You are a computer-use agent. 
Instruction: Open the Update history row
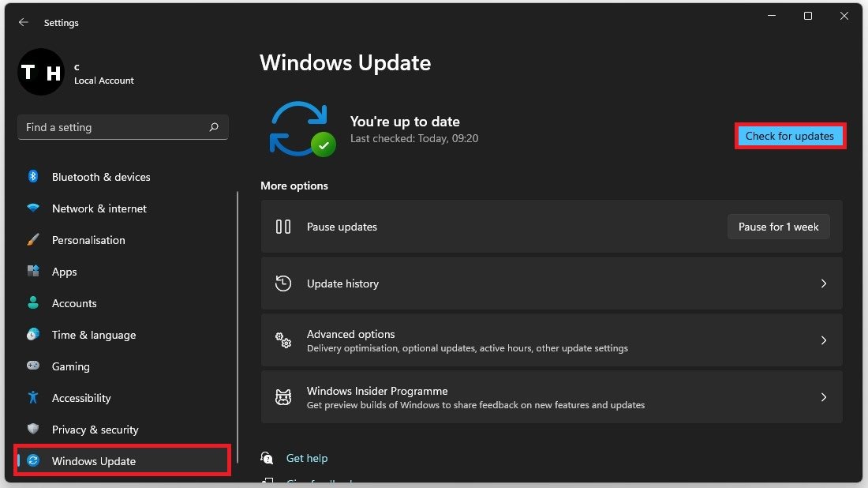tap(552, 283)
